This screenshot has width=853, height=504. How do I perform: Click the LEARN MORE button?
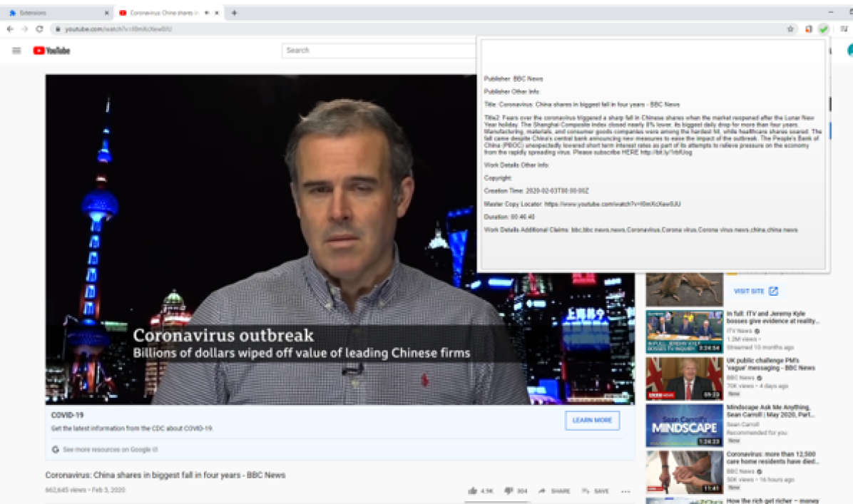tap(592, 421)
